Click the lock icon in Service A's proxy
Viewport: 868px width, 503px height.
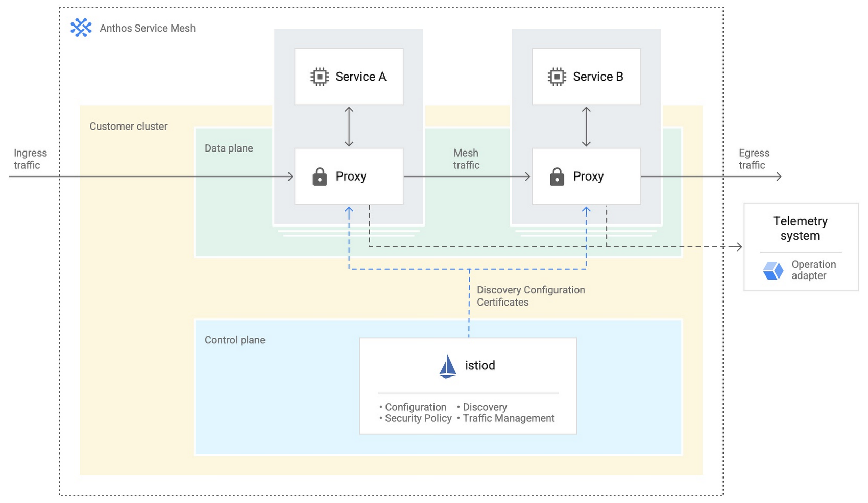[320, 177]
